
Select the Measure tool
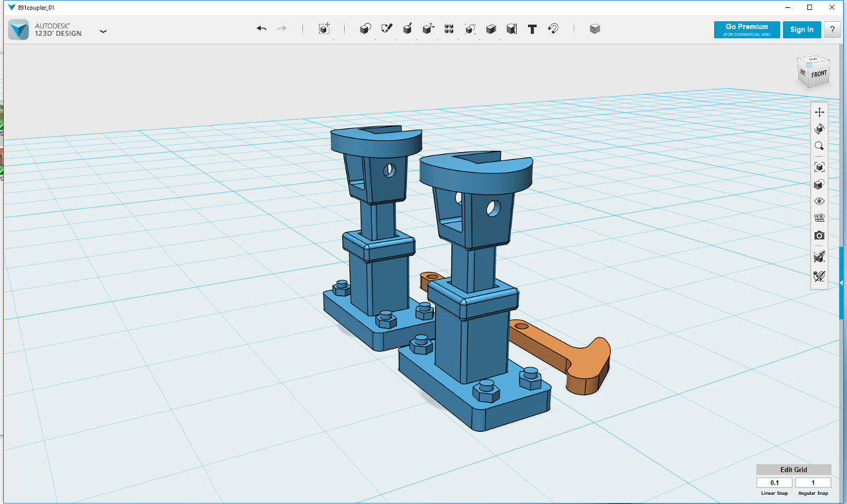[x=512, y=29]
